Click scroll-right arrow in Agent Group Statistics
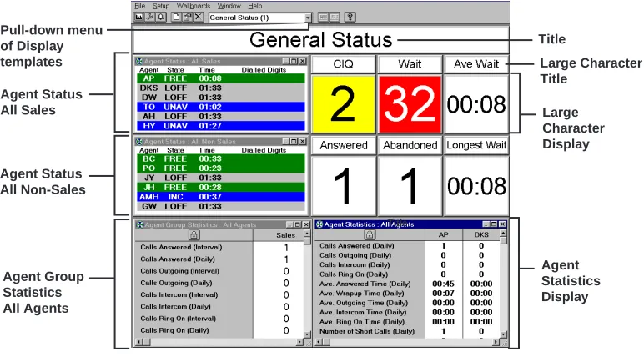 pos(299,342)
